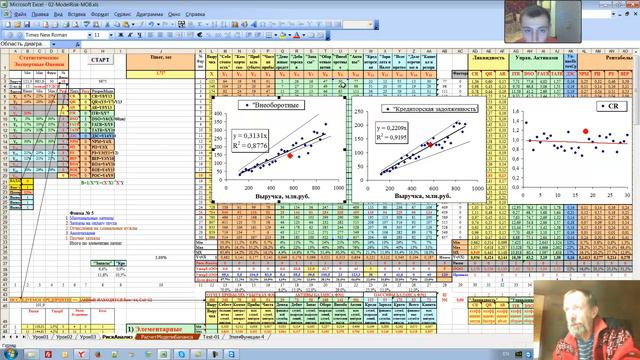Click the Copy icon

click(x=116, y=25)
